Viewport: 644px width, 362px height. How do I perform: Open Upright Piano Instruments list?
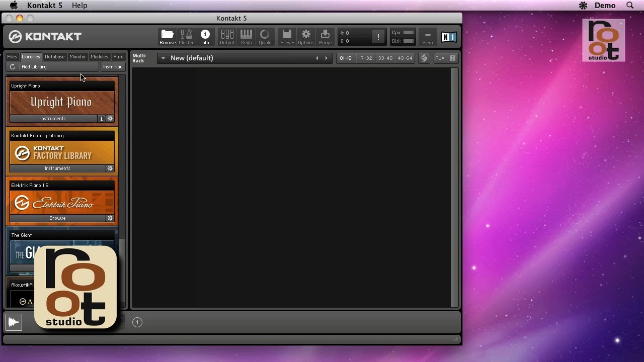pos(53,119)
